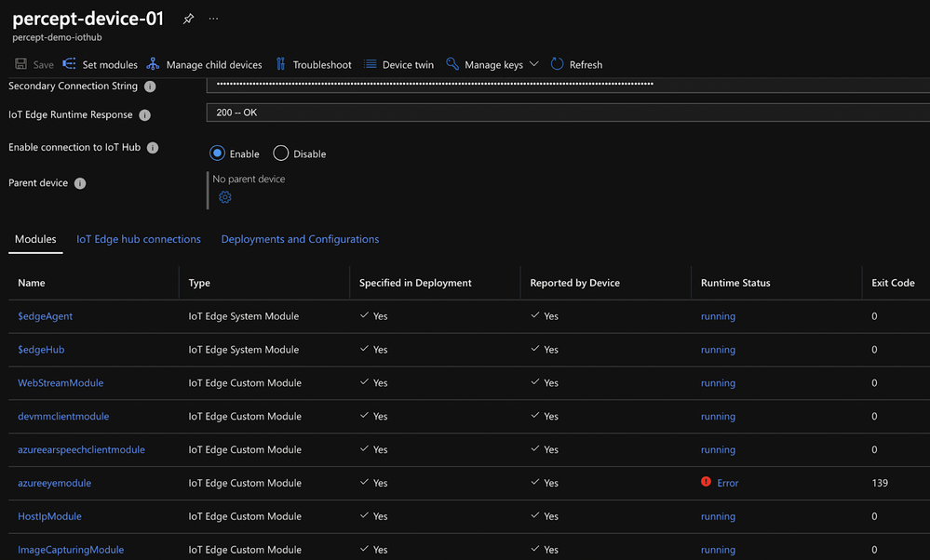Select the Disable radio button
The height and width of the screenshot is (560, 930).
pyautogui.click(x=281, y=153)
